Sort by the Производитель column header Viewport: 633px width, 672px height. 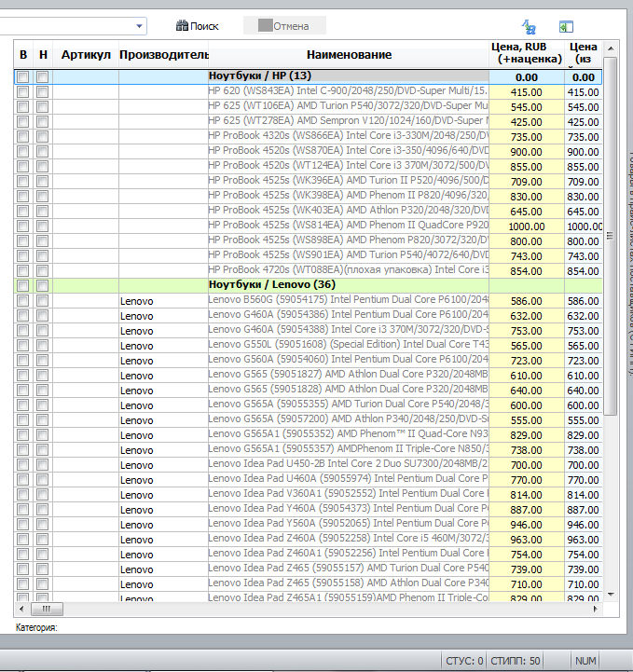(164, 54)
